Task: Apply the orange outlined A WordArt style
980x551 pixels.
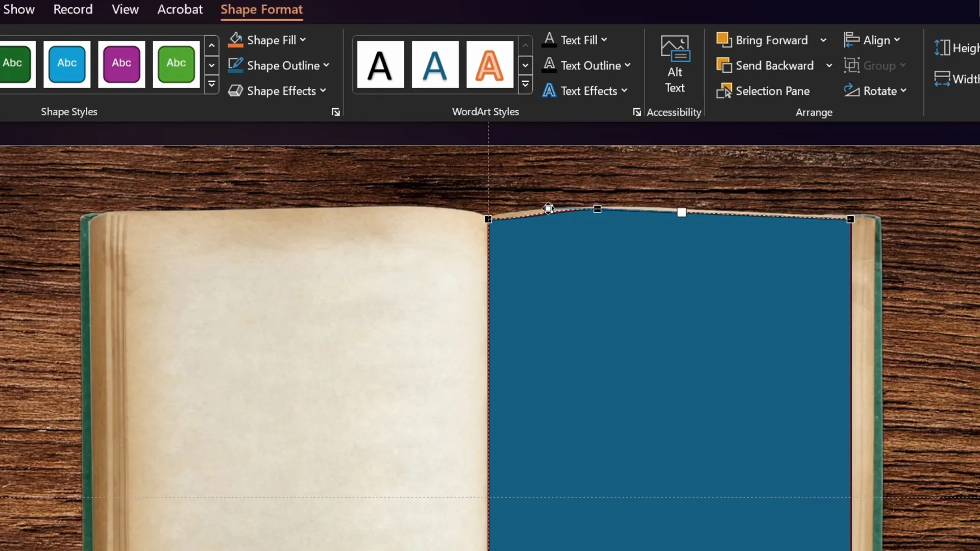Action: [489, 65]
